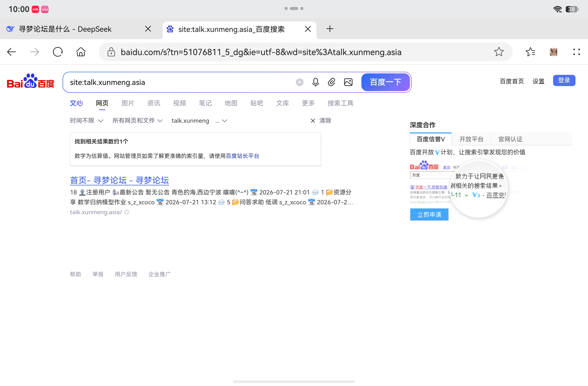
Task: Expand the talk.xunmeng site filter dropdown
Action: coord(199,121)
